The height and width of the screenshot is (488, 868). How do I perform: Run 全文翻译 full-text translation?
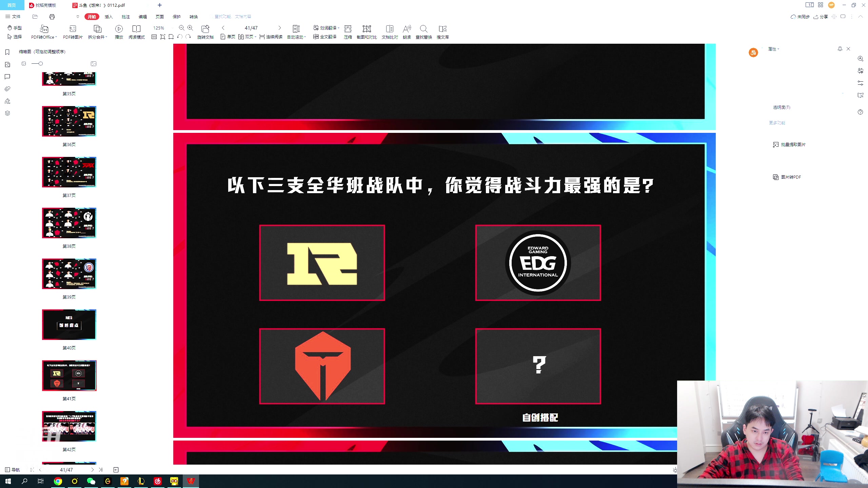point(328,37)
